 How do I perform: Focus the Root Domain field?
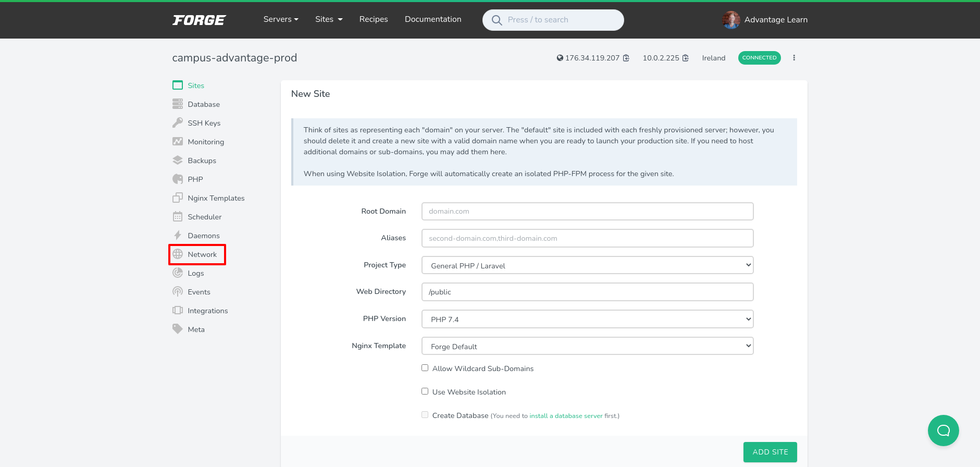click(587, 211)
